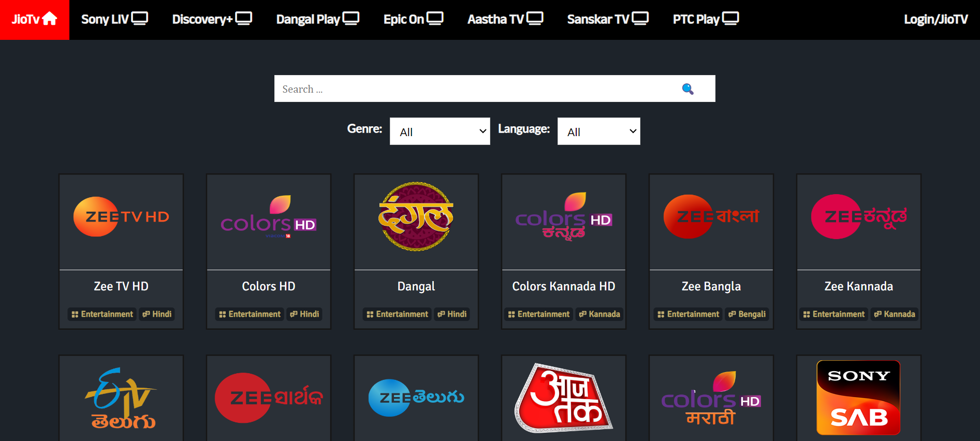
Task: Open the Colors HD channel logo
Action: [x=269, y=217]
